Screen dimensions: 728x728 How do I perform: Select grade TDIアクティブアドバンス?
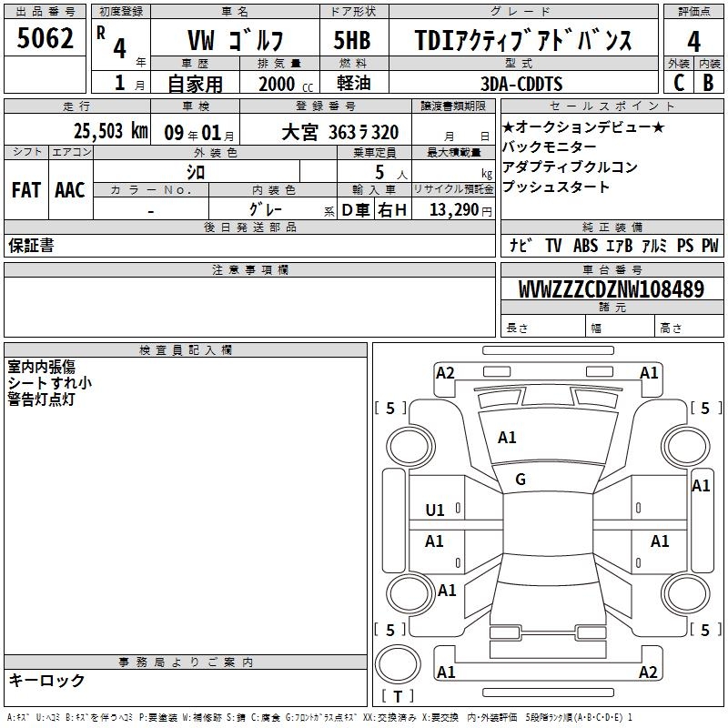coord(522,40)
